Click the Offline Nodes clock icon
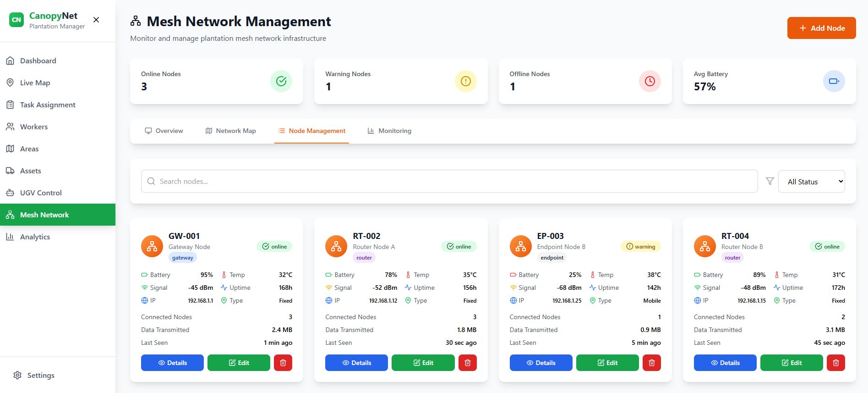Screen dimensions: 868x393 (650, 81)
